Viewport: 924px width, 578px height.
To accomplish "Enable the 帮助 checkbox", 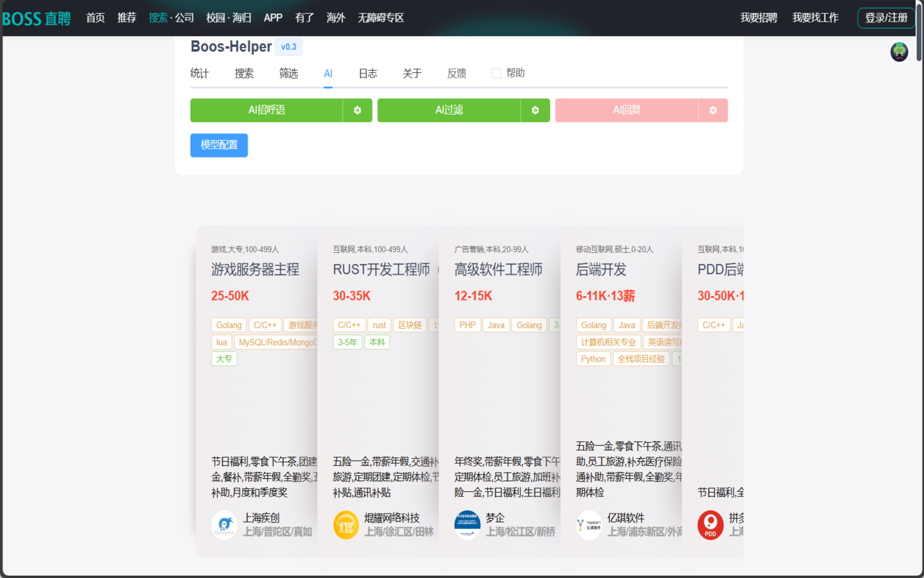I will tap(496, 72).
